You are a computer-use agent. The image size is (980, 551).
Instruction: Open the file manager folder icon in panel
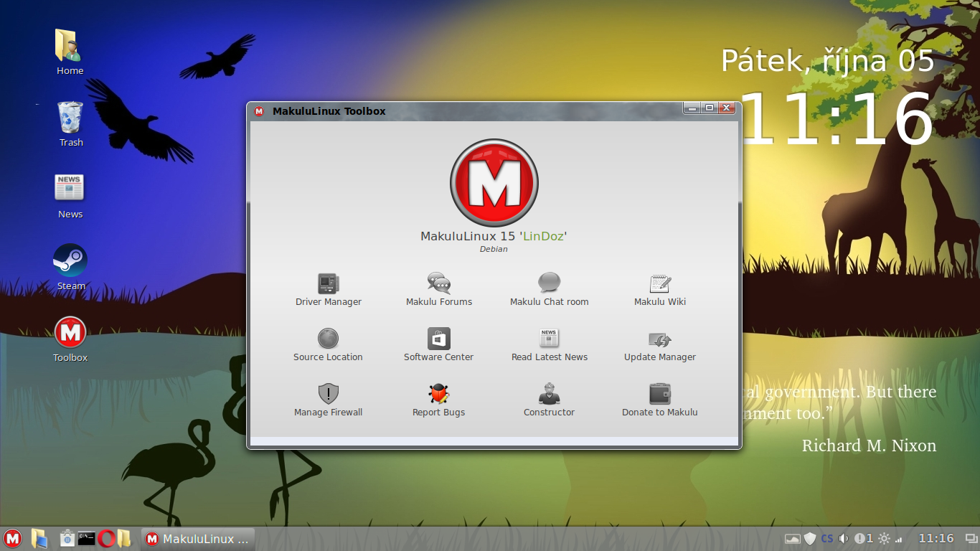(124, 538)
